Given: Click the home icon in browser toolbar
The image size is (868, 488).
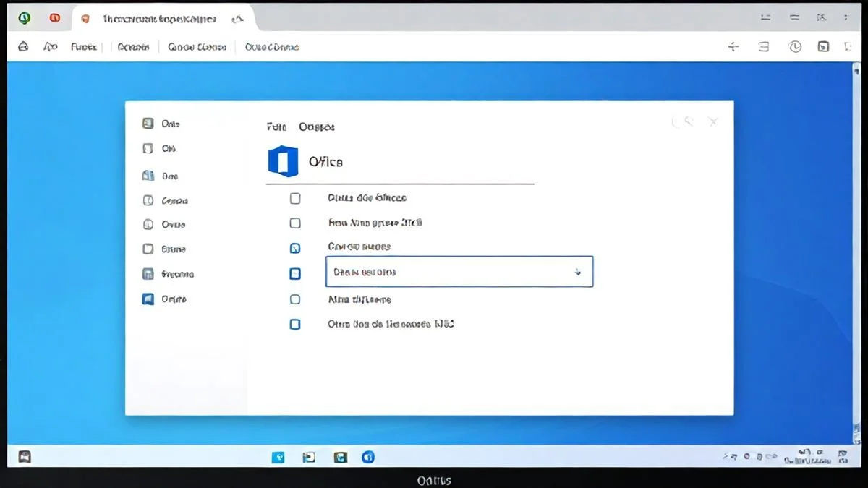Looking at the screenshot, I should point(22,46).
